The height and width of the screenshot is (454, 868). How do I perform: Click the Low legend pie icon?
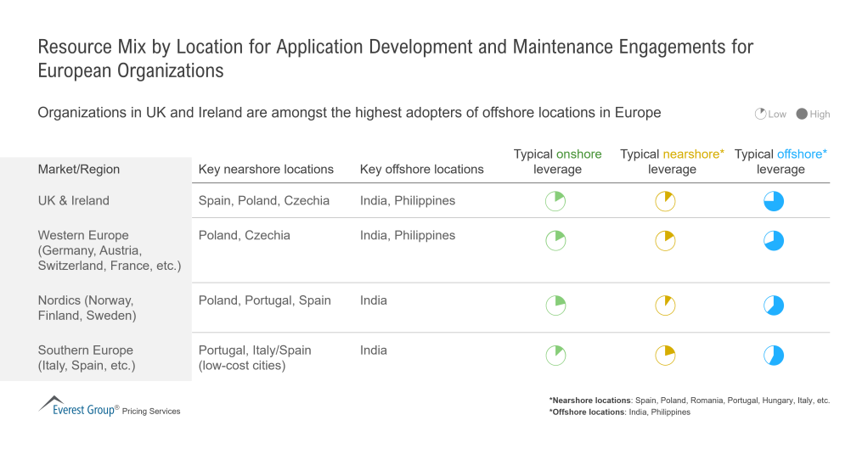tap(760, 115)
